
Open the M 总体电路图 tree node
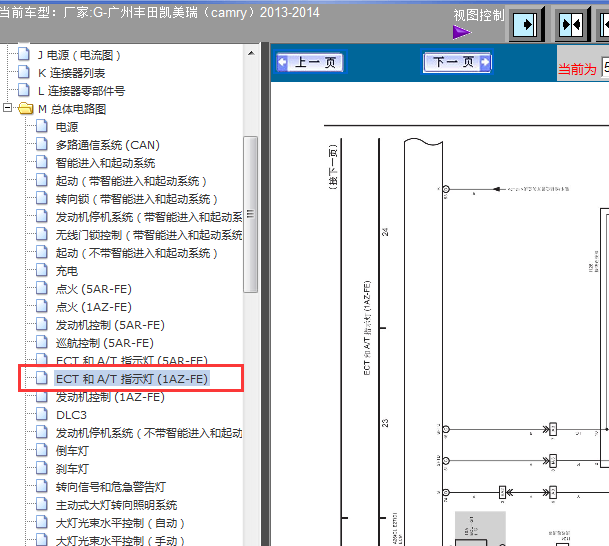[72, 109]
